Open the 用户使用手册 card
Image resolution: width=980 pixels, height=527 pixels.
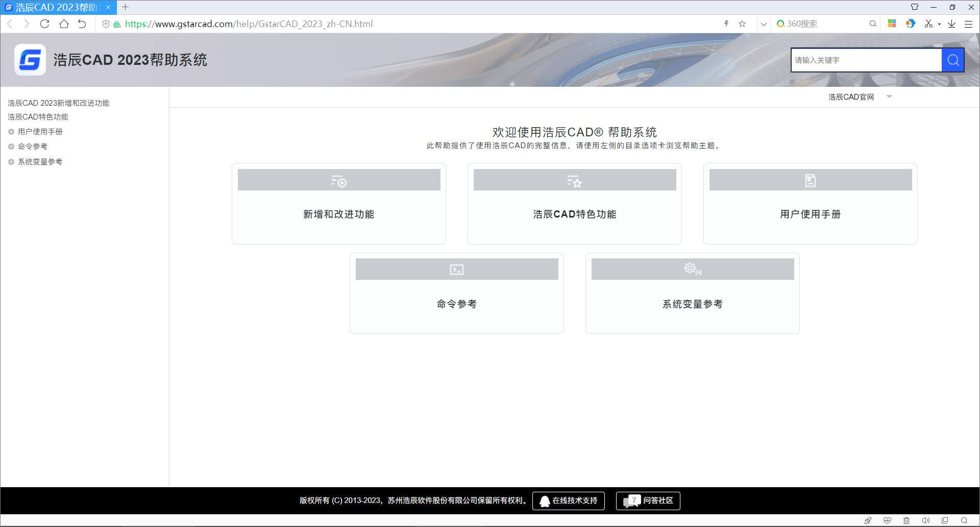[x=811, y=204]
